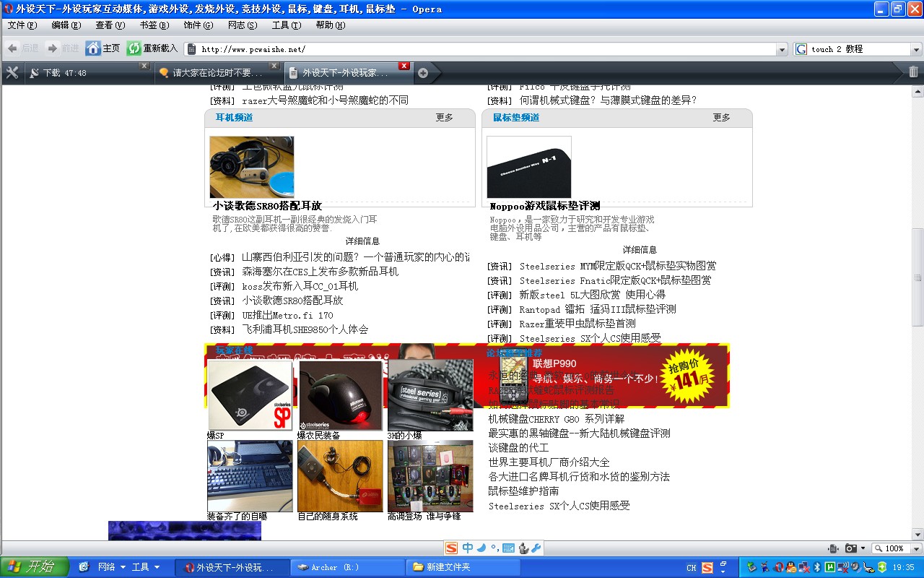Click the headphone amplifier thumbnail in 耳机频道
The image size is (924, 578).
(x=252, y=167)
